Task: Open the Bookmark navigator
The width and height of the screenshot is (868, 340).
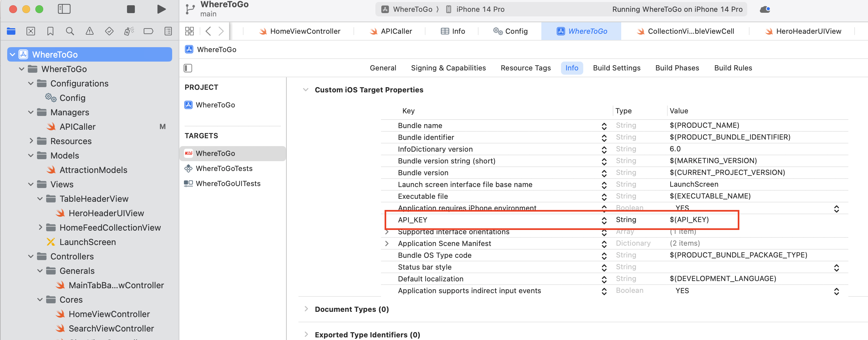Action: point(50,31)
